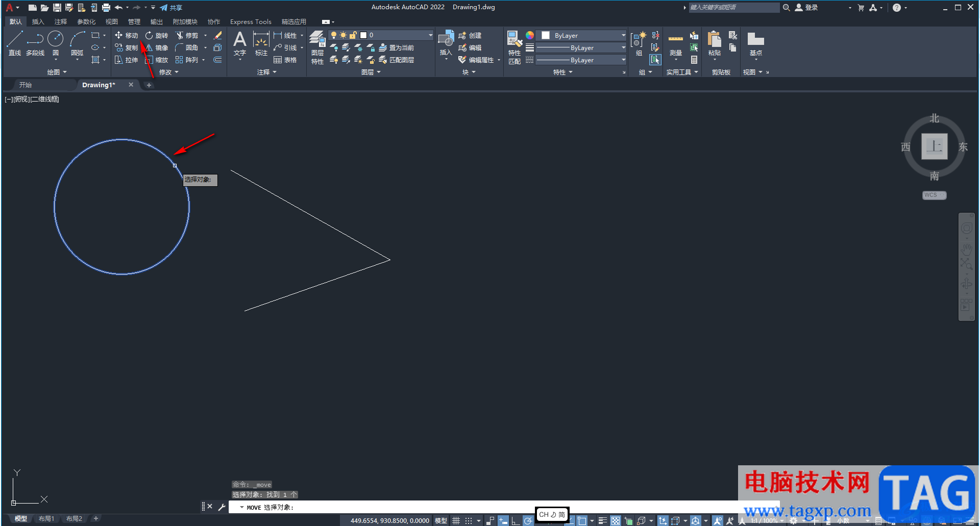Image resolution: width=980 pixels, height=526 pixels.
Task: Open Layer Properties (图层特性)
Action: [317, 47]
